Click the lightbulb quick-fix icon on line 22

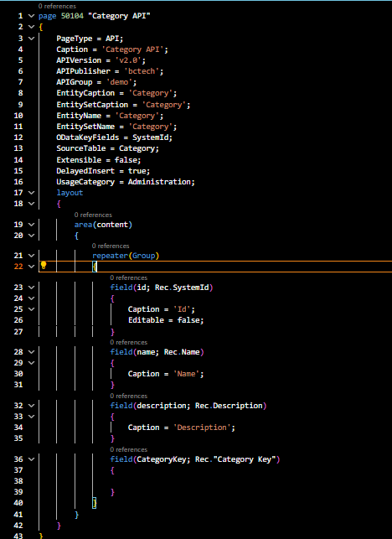[44, 266]
